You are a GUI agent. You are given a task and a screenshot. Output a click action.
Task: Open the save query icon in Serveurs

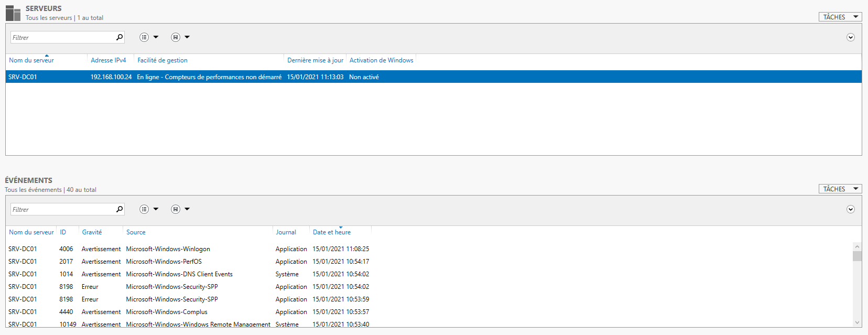click(x=176, y=37)
